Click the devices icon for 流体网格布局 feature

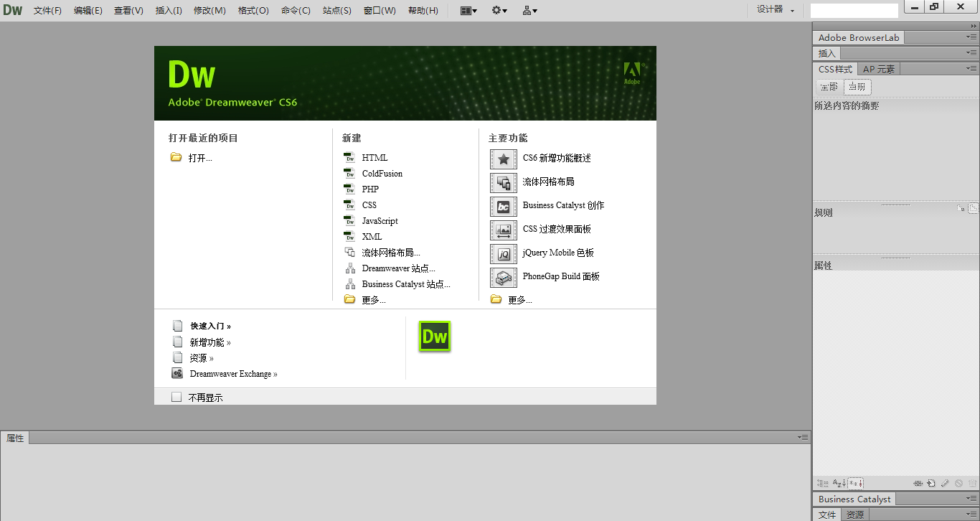[504, 183]
